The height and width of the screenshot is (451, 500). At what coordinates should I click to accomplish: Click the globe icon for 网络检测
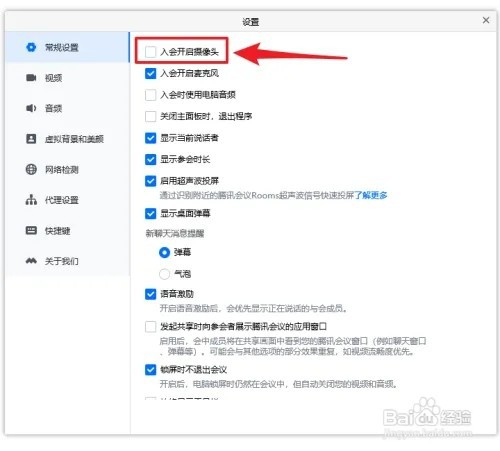(x=31, y=169)
